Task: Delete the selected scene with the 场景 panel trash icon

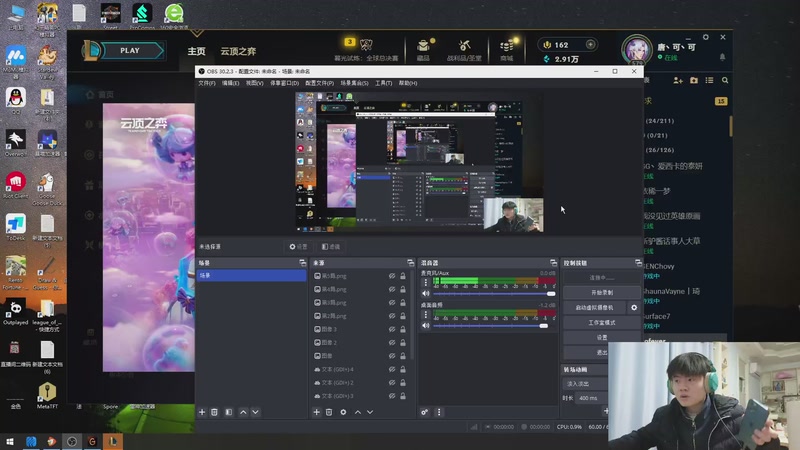Action: point(214,412)
